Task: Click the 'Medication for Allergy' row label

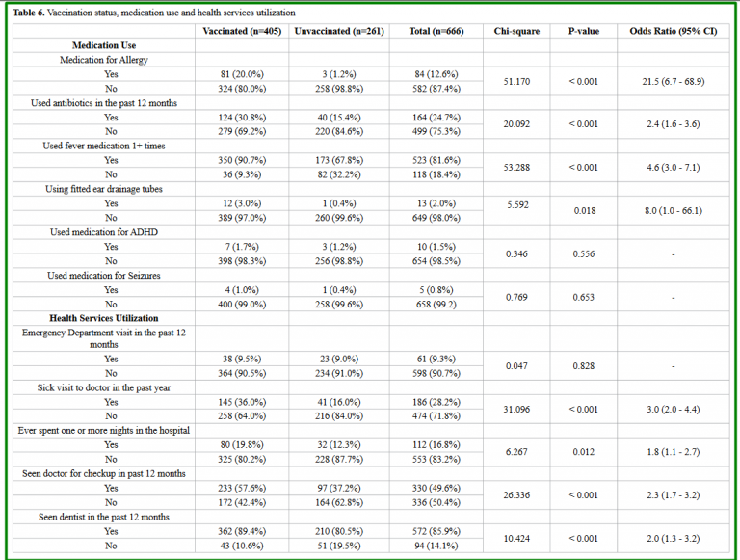Action: tap(104, 60)
